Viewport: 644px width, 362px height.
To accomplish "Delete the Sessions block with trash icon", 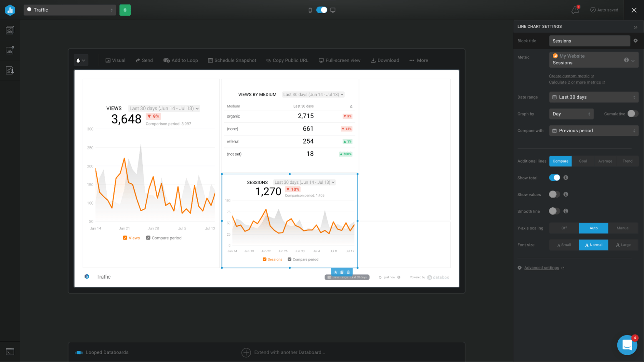I will [348, 272].
